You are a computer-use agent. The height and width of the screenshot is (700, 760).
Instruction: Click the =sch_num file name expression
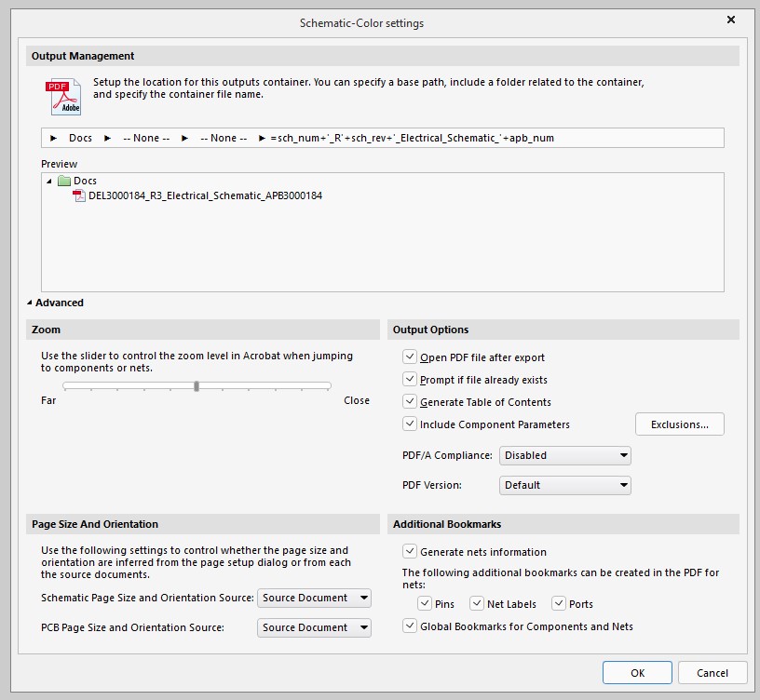[x=412, y=138]
